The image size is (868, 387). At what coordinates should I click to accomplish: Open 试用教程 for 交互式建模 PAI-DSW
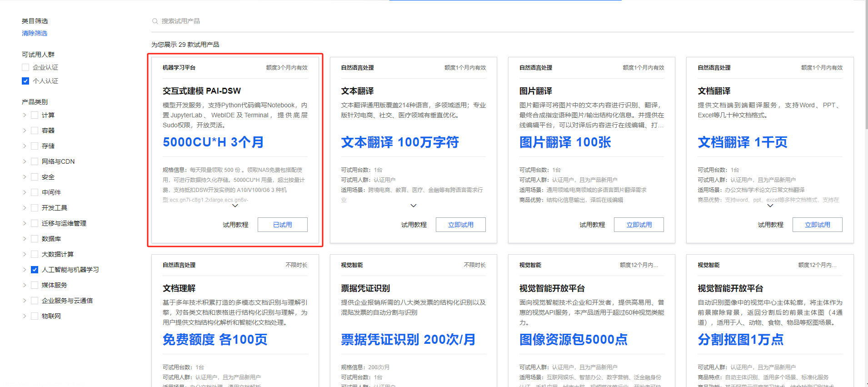(x=235, y=225)
